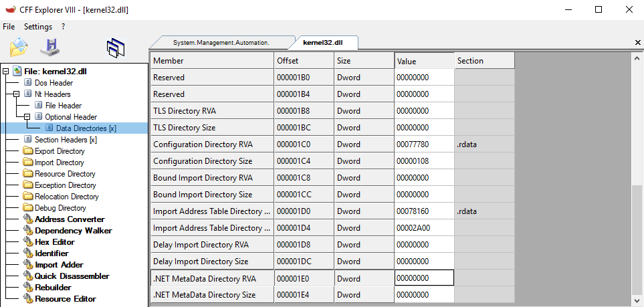
Task: Click the Configuration Directory Size value 00000108
Action: tap(424, 161)
